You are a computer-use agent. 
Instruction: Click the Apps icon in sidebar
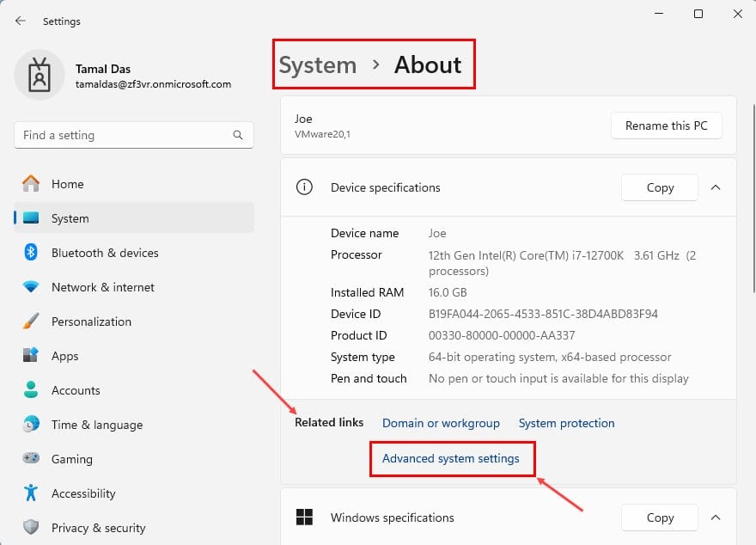tap(31, 356)
